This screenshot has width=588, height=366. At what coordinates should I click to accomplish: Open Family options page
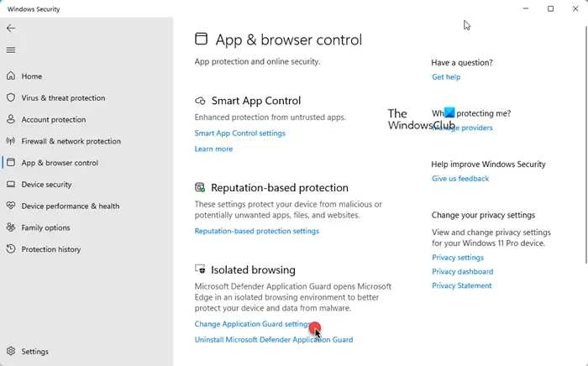pos(45,227)
